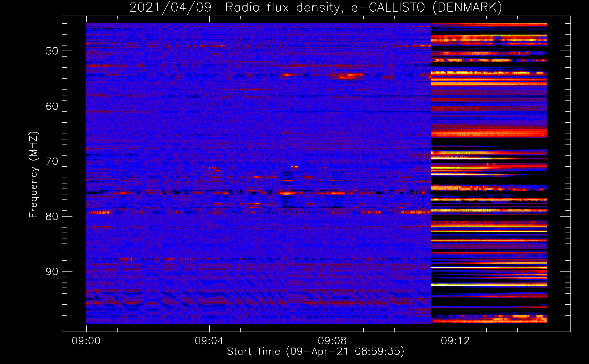This screenshot has width=589, height=364.
Task: Click the 09:04 time tick label
Action: [x=209, y=341]
